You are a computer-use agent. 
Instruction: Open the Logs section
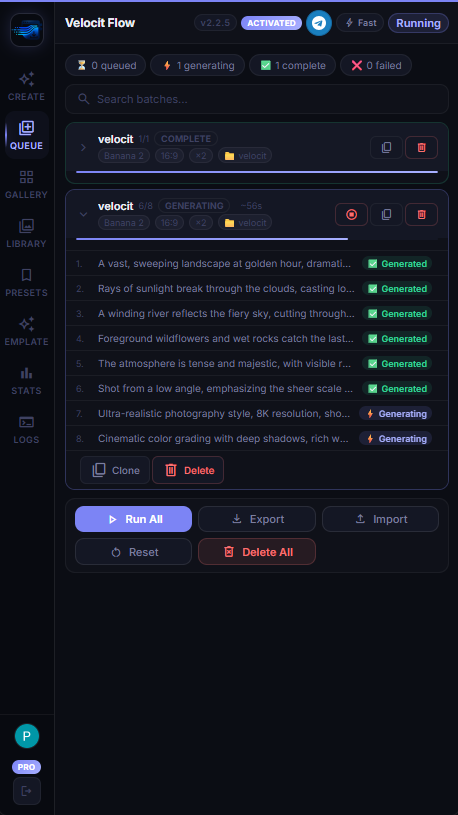(x=27, y=430)
